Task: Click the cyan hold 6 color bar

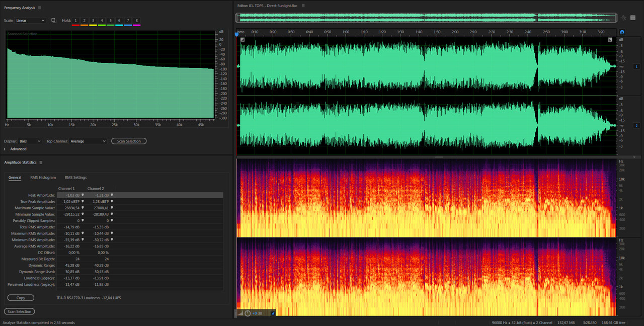Action: pyautogui.click(x=119, y=25)
